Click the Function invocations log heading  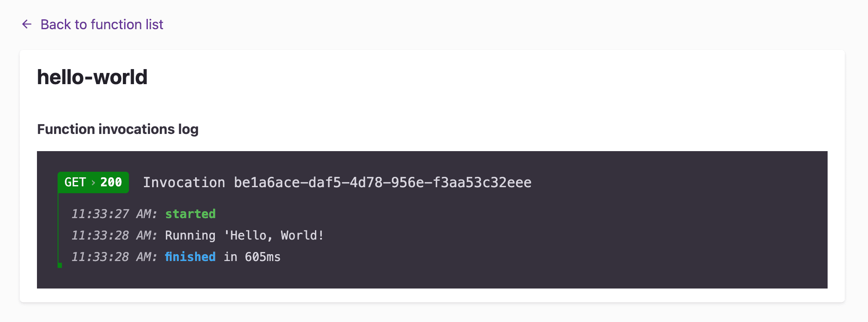click(x=118, y=129)
